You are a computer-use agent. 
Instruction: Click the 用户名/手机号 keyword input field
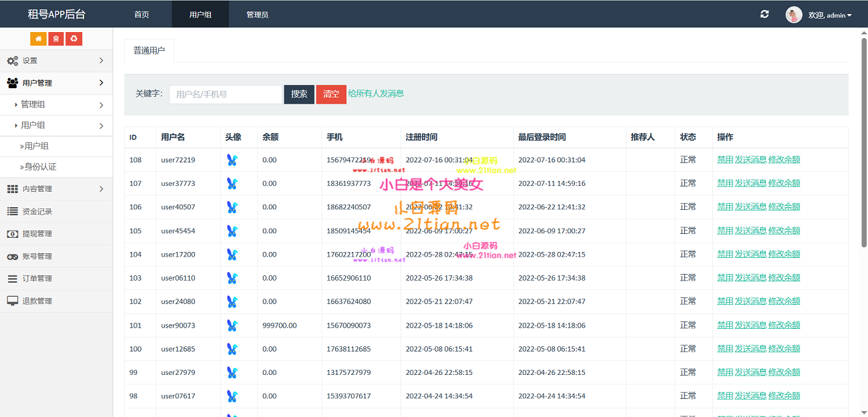[225, 94]
